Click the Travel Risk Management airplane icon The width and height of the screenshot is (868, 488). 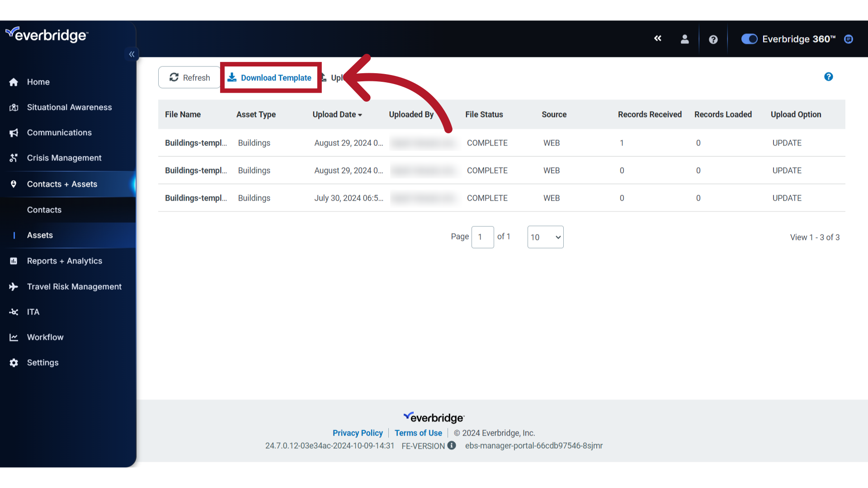point(14,286)
